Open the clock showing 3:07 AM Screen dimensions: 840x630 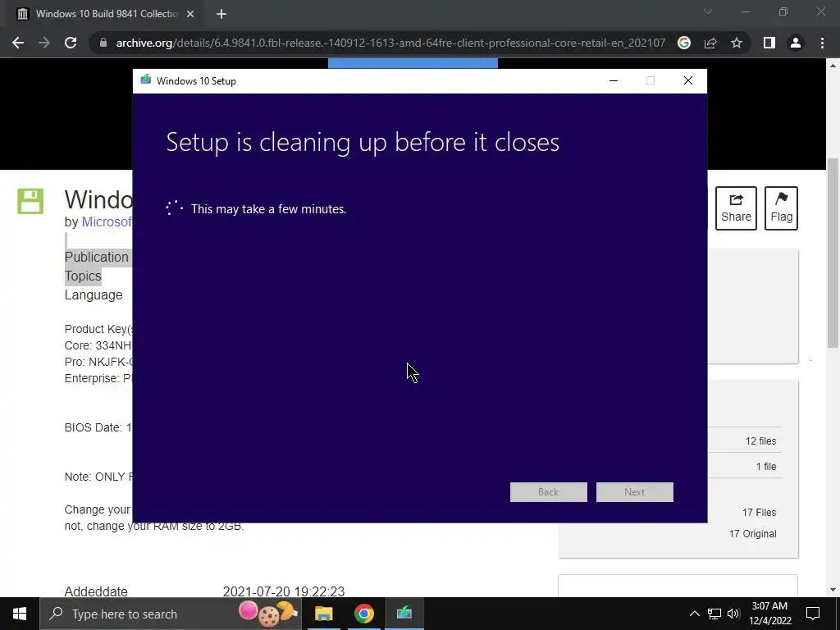(x=769, y=614)
